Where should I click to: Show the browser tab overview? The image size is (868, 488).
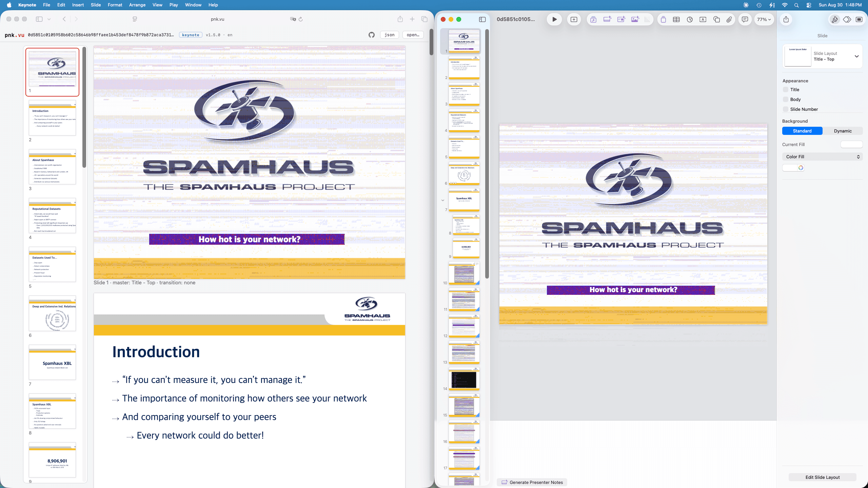pyautogui.click(x=424, y=19)
